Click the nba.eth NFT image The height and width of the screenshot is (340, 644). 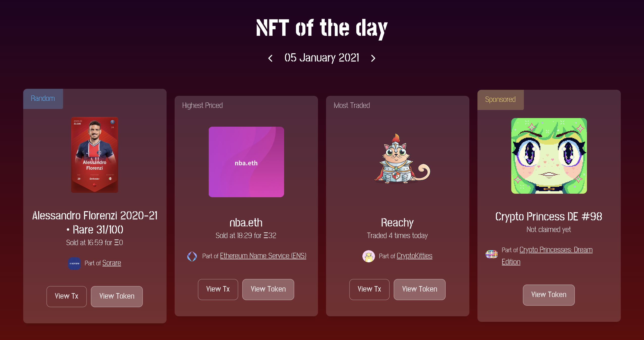pos(246,162)
